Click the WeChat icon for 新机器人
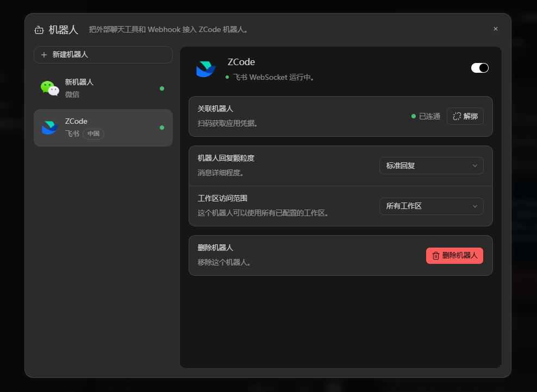The height and width of the screenshot is (392, 537). (49, 88)
